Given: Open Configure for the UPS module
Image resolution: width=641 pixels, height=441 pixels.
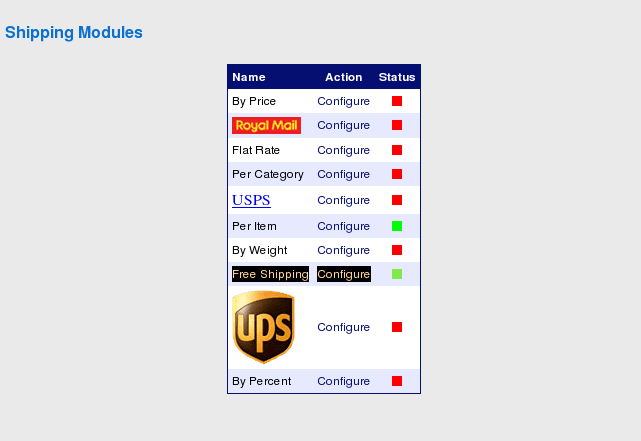Looking at the screenshot, I should pos(343,327).
